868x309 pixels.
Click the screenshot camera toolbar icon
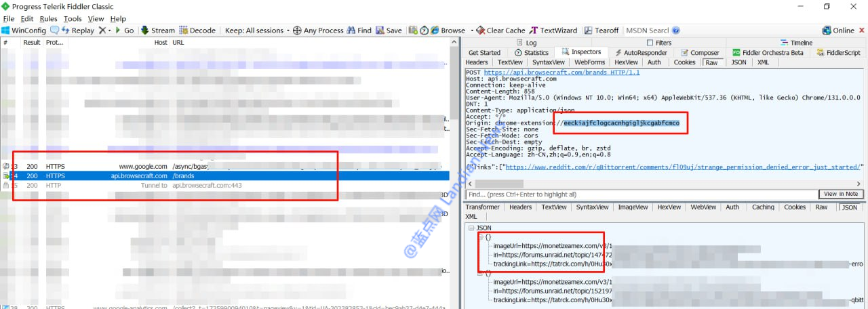click(413, 30)
